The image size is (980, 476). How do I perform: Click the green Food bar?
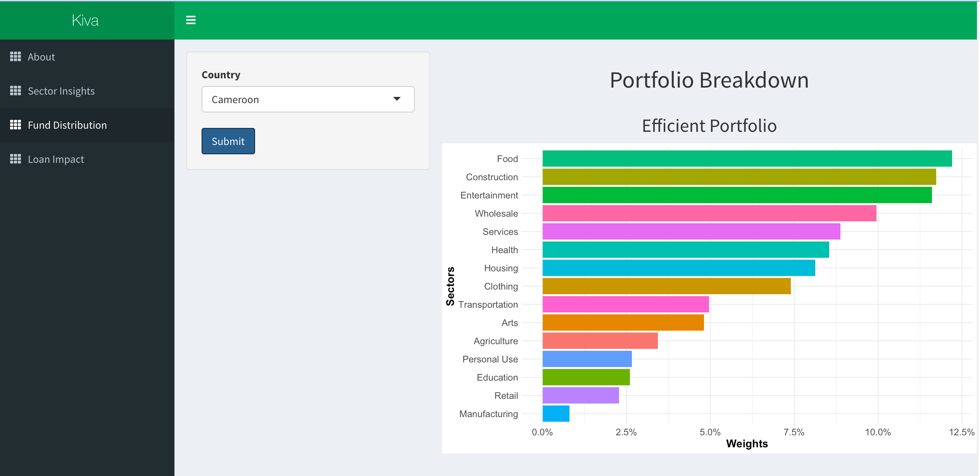747,159
